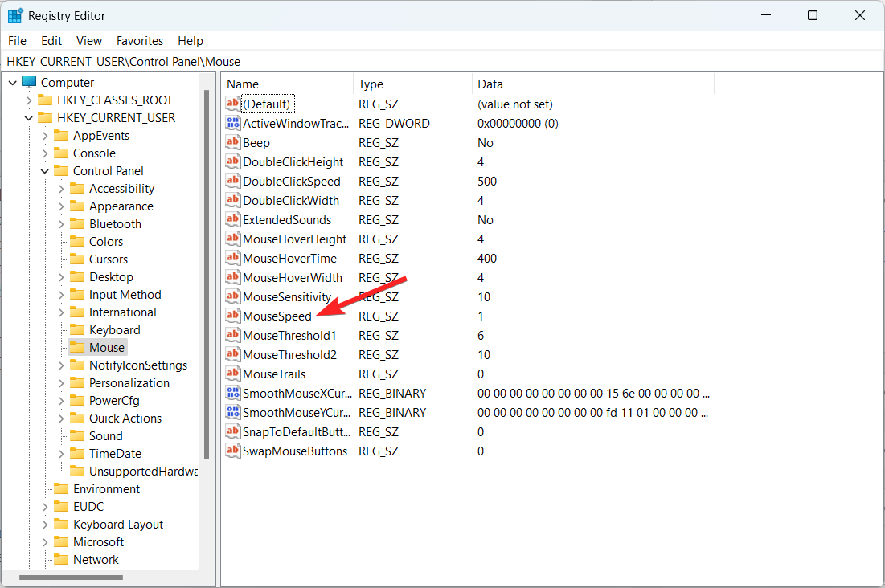Open the View menu

click(x=89, y=41)
